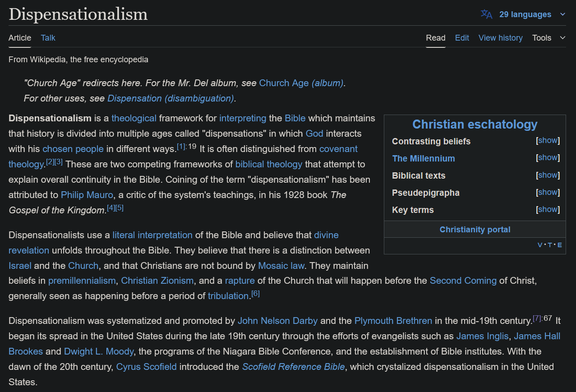Open the Christian eschatology heading link

[x=475, y=125]
